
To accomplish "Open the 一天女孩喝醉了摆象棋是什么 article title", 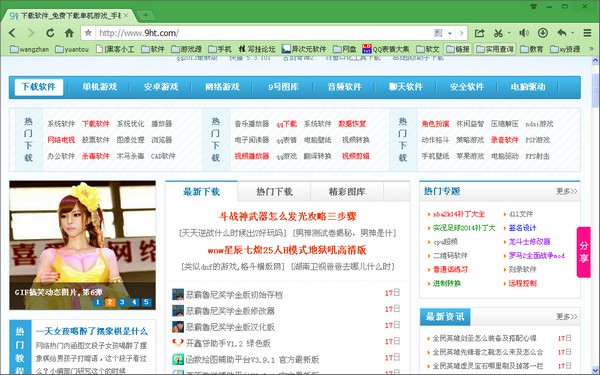I will (x=91, y=331).
